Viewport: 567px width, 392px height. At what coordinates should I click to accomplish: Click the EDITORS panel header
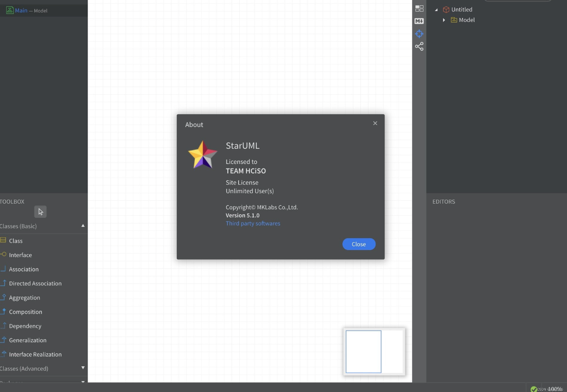pos(444,201)
